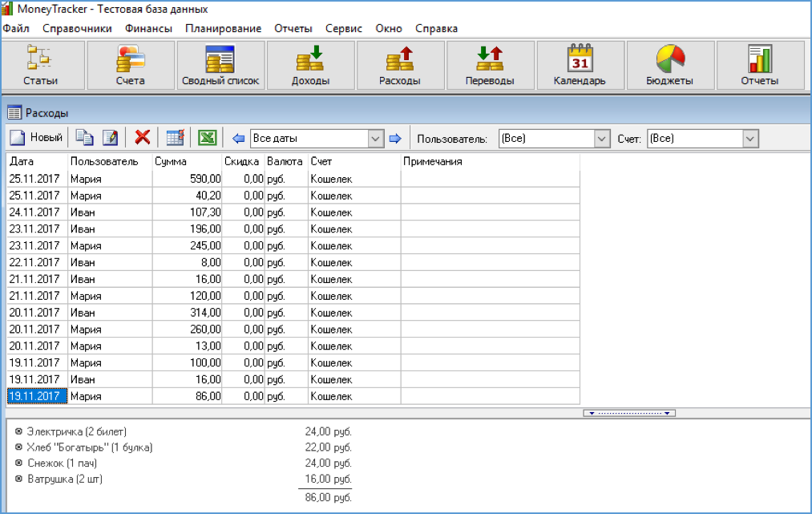Viewport: 812px width, 514px height.
Task: Click the panel splitter handle below the table
Action: [x=629, y=413]
